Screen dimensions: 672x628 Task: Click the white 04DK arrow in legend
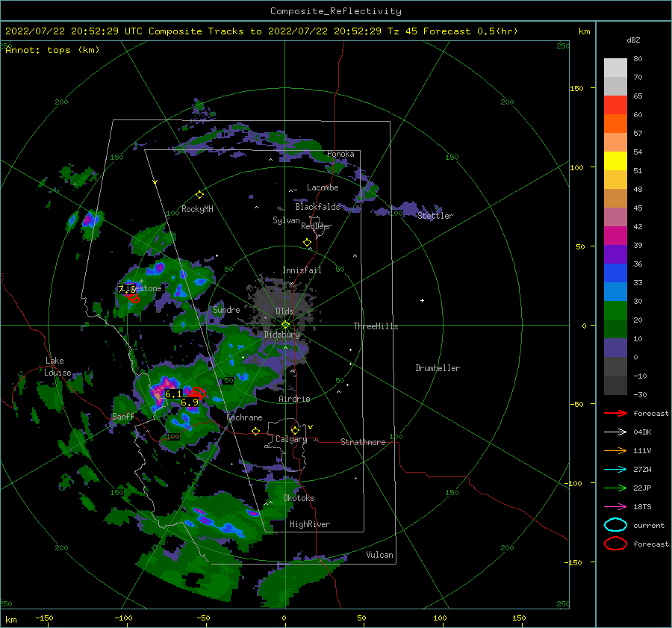[615, 432]
